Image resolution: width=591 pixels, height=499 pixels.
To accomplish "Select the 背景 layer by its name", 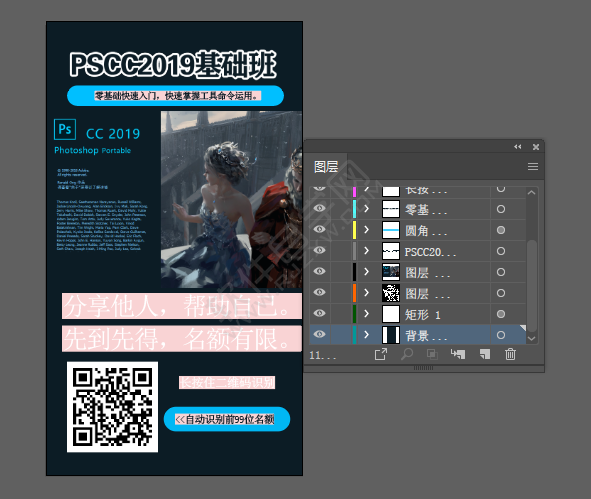I will click(x=426, y=336).
